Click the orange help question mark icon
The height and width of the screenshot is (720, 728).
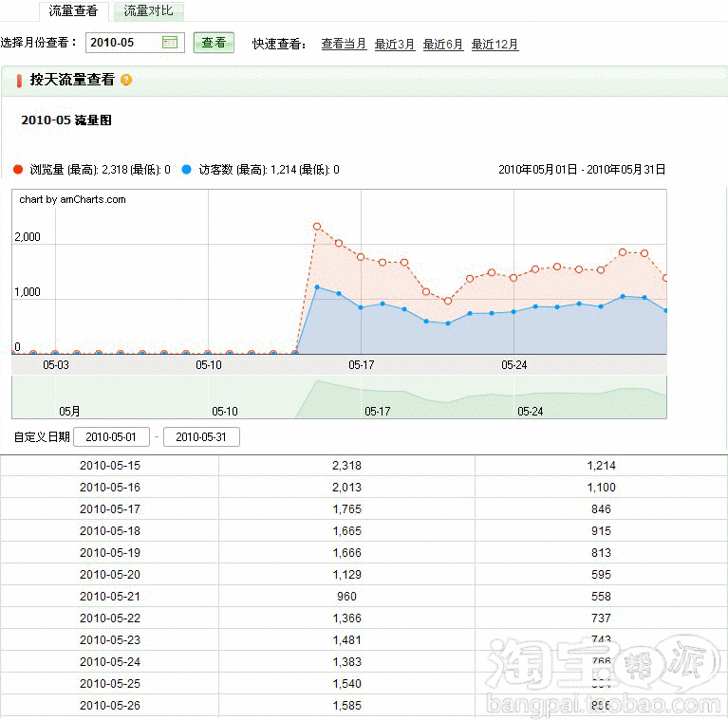(x=126, y=80)
